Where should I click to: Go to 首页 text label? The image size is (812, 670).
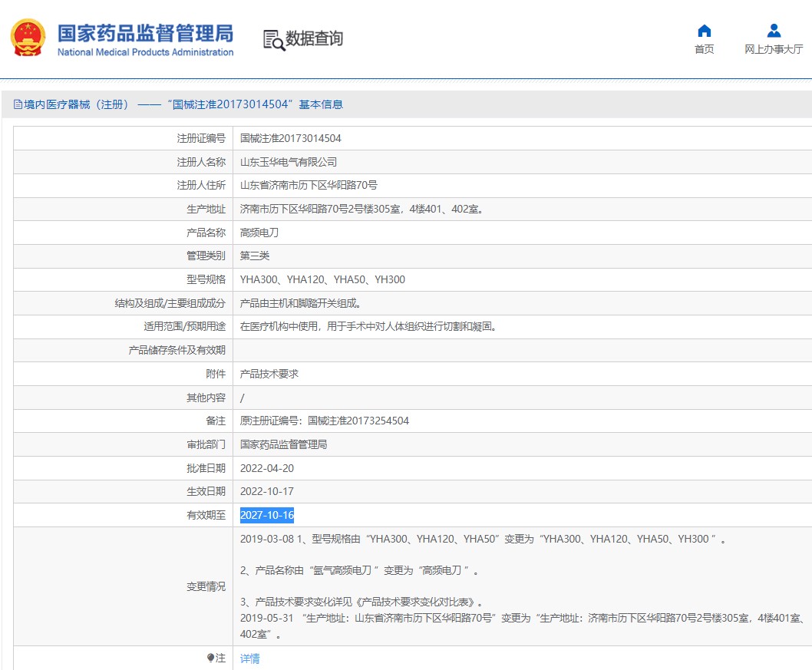click(x=704, y=49)
